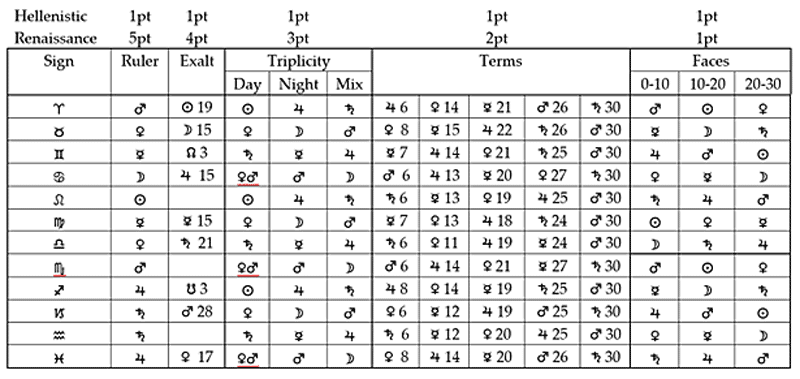Viewport: 800px width, 379px height.
Task: Click the North Node 3 cell in Exalt column
Action: pos(197,153)
